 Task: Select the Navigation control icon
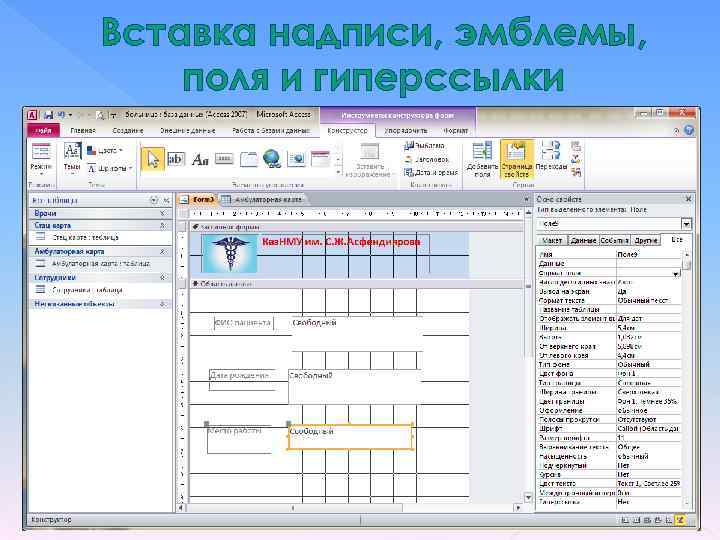click(321, 159)
